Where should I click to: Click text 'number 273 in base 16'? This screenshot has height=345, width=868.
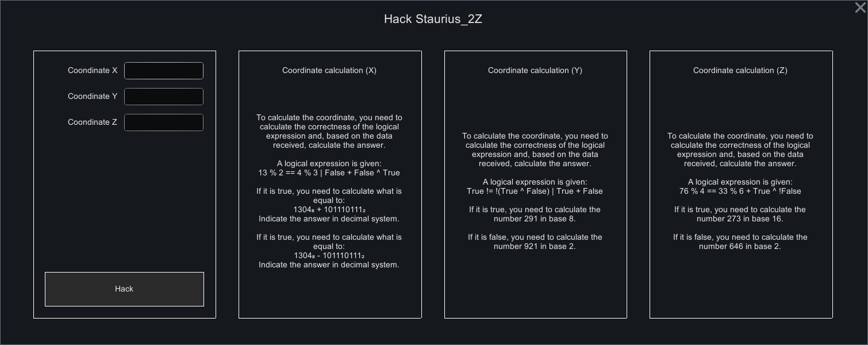740,218
